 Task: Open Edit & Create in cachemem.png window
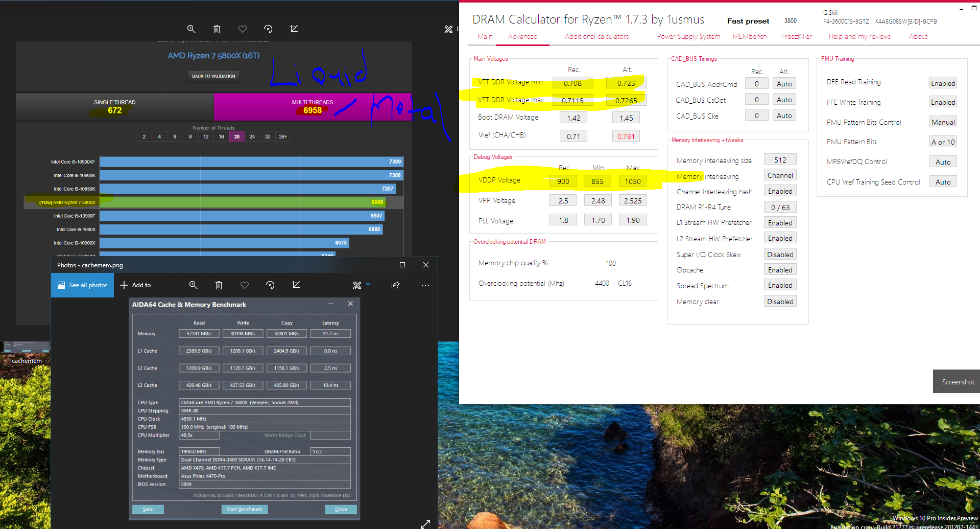pyautogui.click(x=357, y=285)
